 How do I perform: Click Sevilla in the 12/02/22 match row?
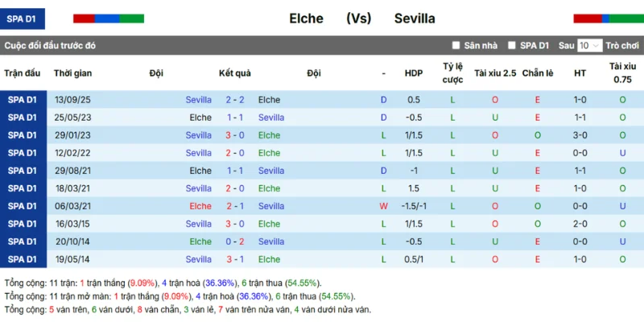(x=198, y=153)
